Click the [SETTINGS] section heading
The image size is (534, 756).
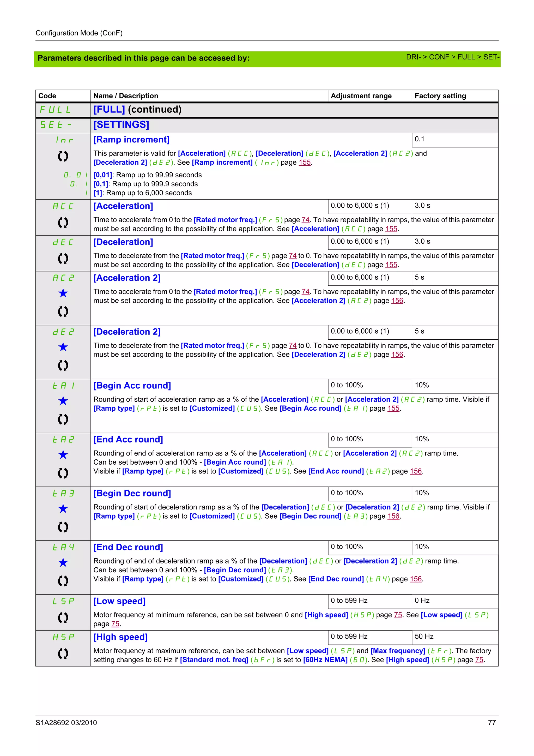121,125
